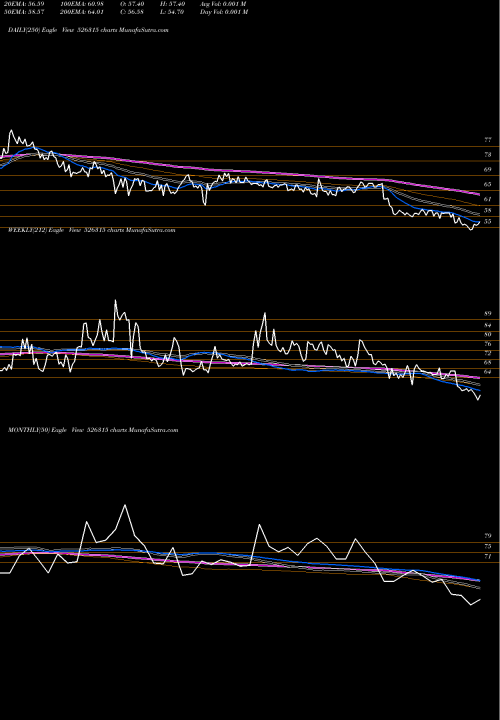Viewport: 500px width, 720px height.
Task: Click the 80 price level on weekly axis
Action: click(488, 335)
